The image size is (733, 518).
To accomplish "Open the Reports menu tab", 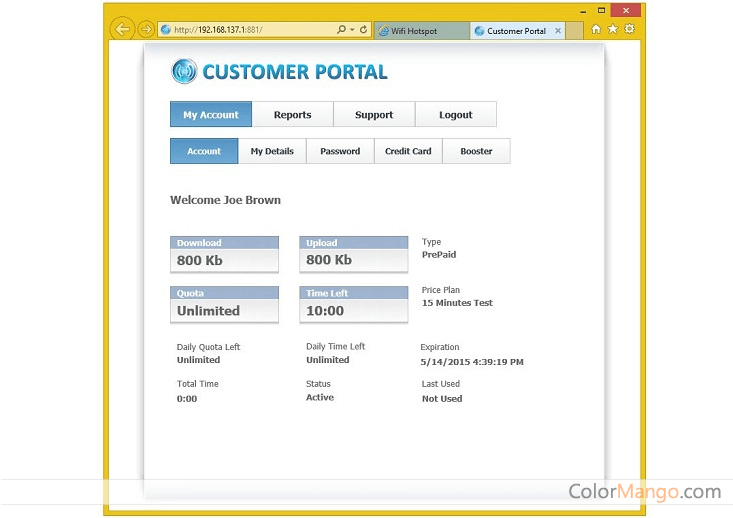I will point(293,115).
